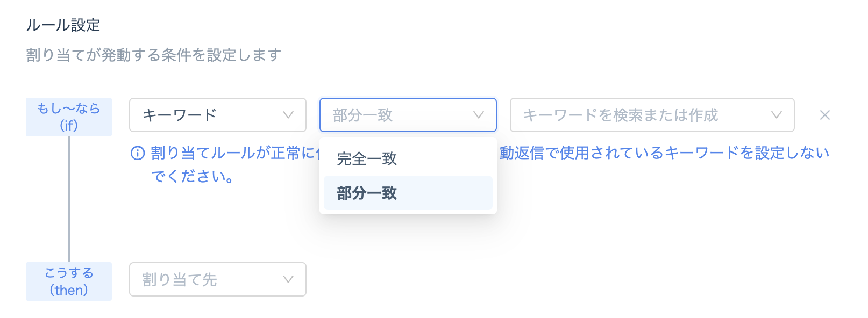The width and height of the screenshot is (868, 318).
Task: Click the vertical connector line between if and then
Action: tap(69, 199)
